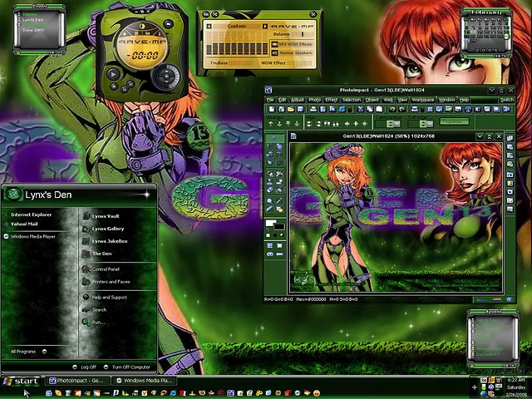This screenshot has width=532, height=399.
Task: Click the Undo arrow in PhotoImpact toolbar
Action: pyautogui.click(x=392, y=109)
